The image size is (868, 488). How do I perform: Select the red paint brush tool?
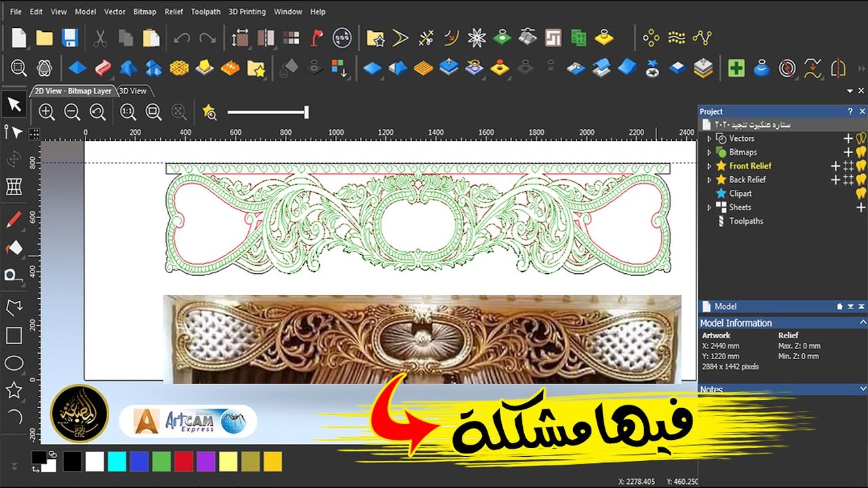(14, 220)
